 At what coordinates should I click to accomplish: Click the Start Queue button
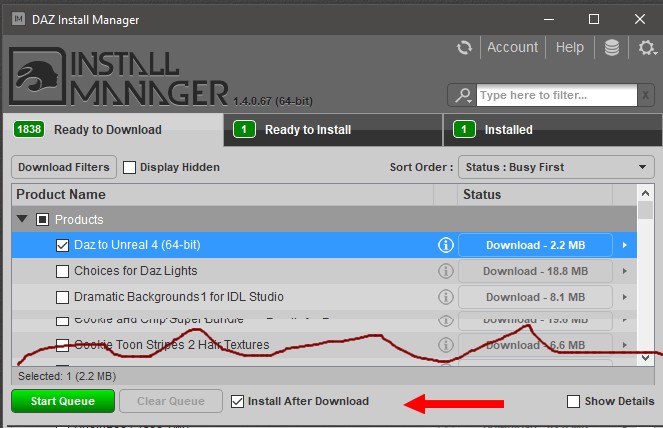point(63,401)
